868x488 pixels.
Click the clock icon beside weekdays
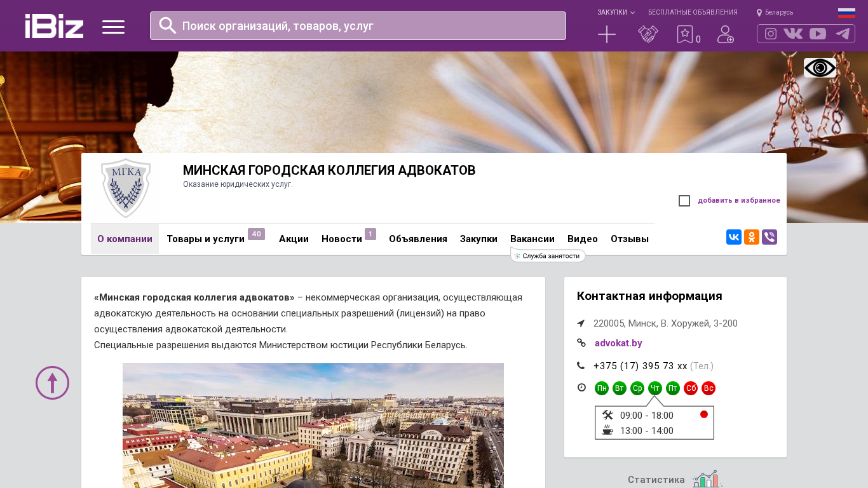point(581,387)
